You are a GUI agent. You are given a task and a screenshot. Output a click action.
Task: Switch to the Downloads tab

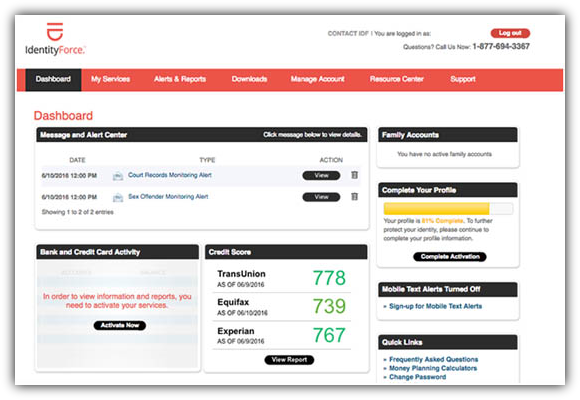pyautogui.click(x=249, y=79)
